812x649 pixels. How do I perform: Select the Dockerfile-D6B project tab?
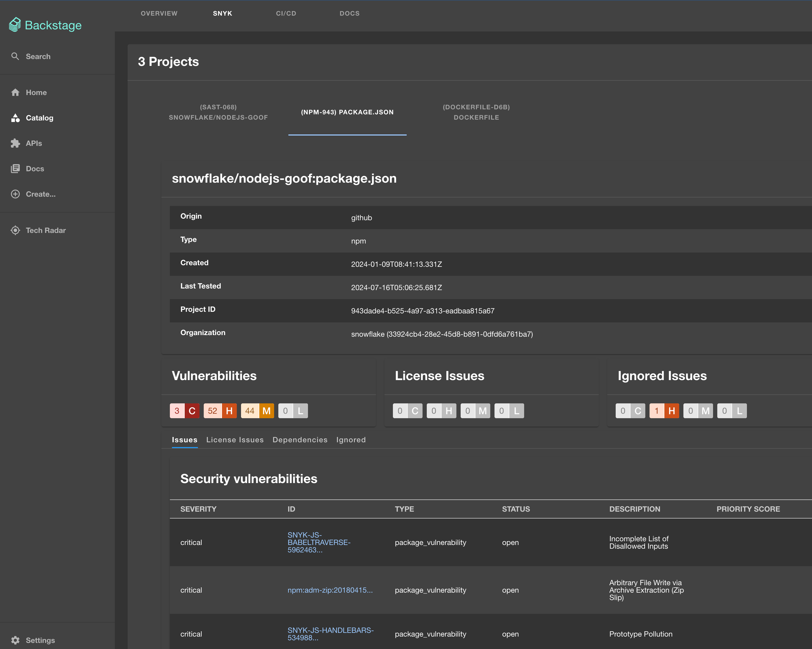click(476, 112)
